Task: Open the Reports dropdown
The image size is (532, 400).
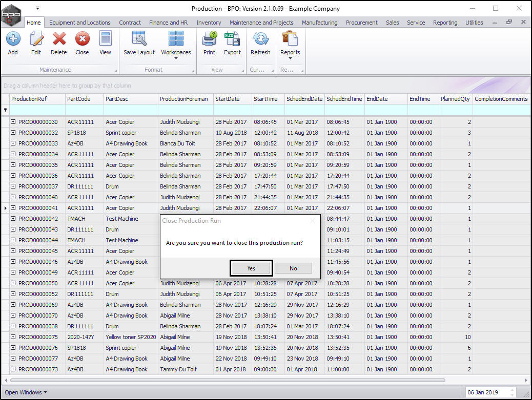Action: pyautogui.click(x=290, y=45)
